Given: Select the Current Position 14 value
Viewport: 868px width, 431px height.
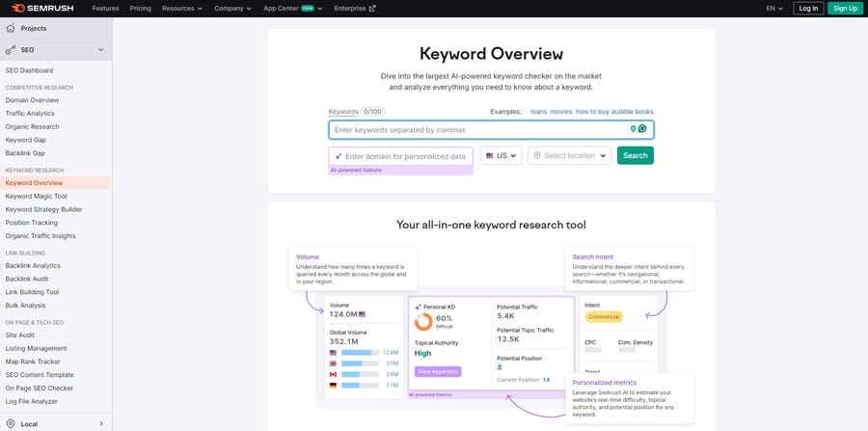Looking at the screenshot, I should (547, 380).
